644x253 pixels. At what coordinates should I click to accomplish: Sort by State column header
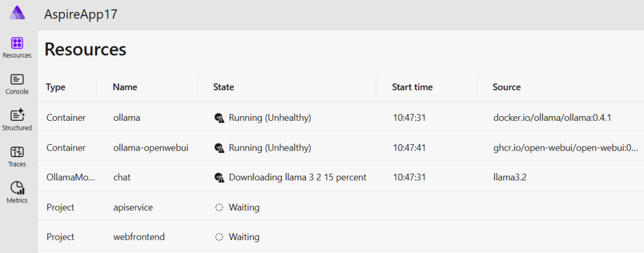(224, 87)
